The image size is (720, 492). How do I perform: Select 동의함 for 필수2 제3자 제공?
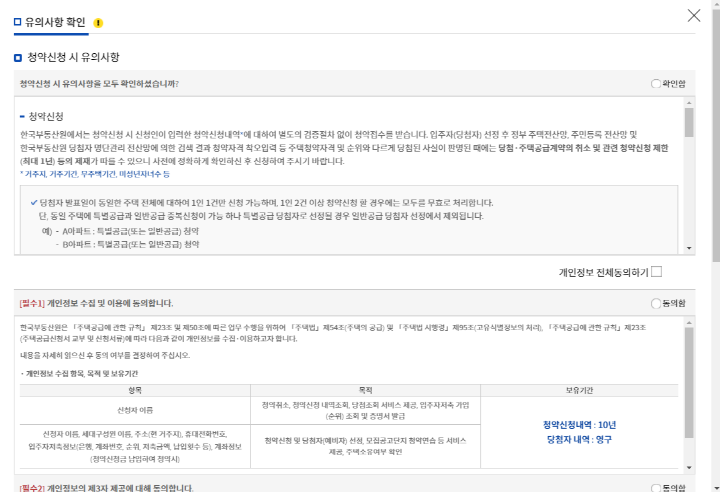tap(656, 488)
